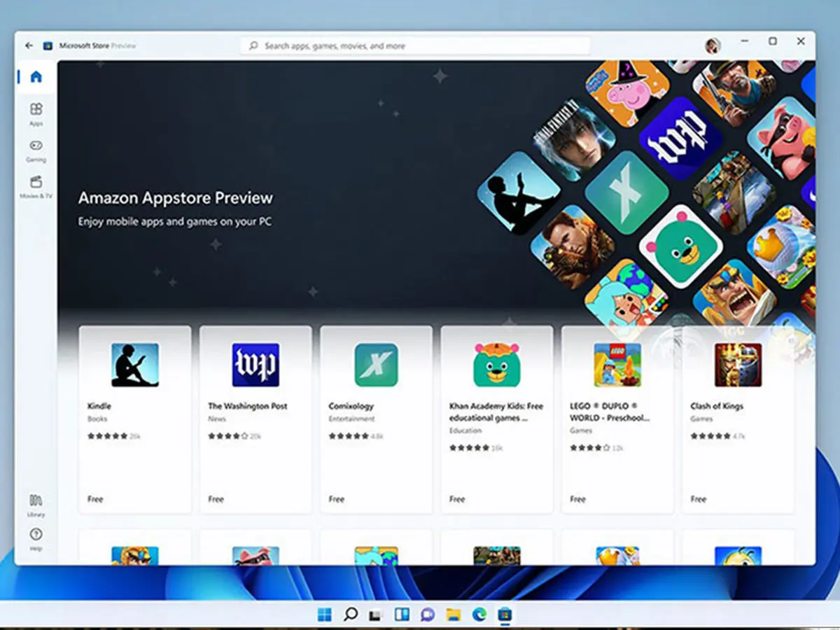Click the Windows Start button on taskbar

(x=325, y=615)
